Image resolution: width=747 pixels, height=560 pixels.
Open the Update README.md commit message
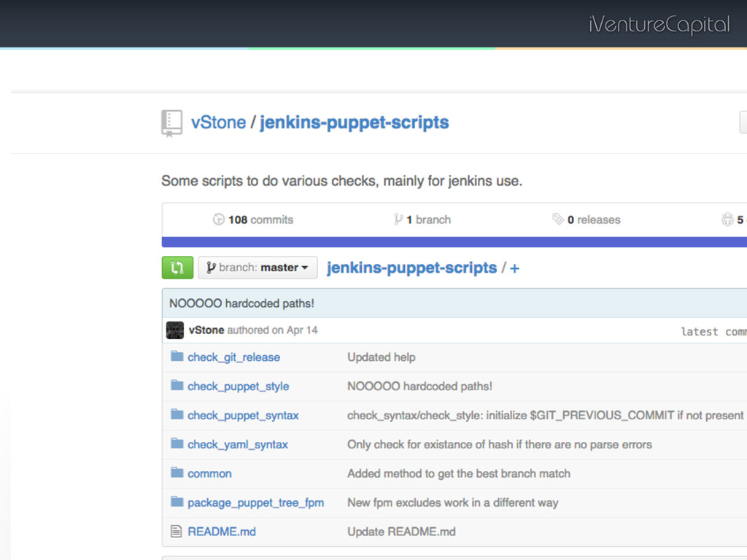pyautogui.click(x=401, y=532)
